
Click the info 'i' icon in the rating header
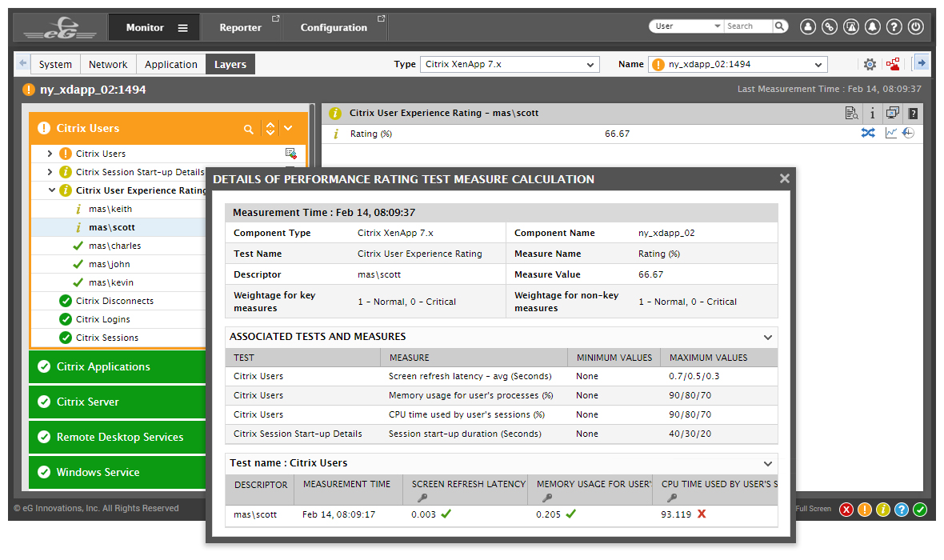pos(872,114)
